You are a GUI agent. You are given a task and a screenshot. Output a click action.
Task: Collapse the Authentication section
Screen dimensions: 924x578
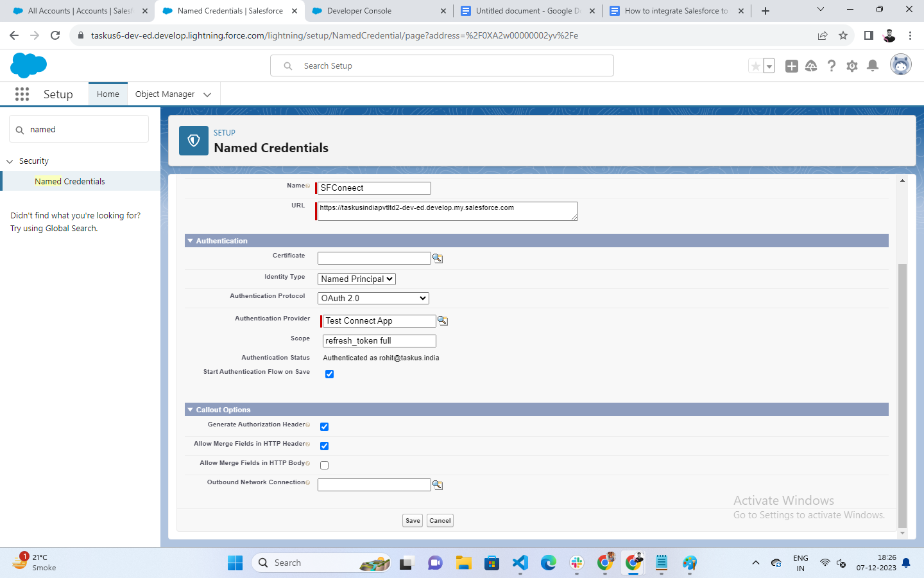tap(191, 241)
